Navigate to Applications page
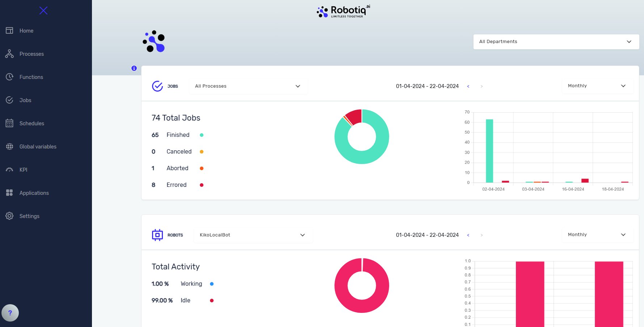 coord(34,193)
